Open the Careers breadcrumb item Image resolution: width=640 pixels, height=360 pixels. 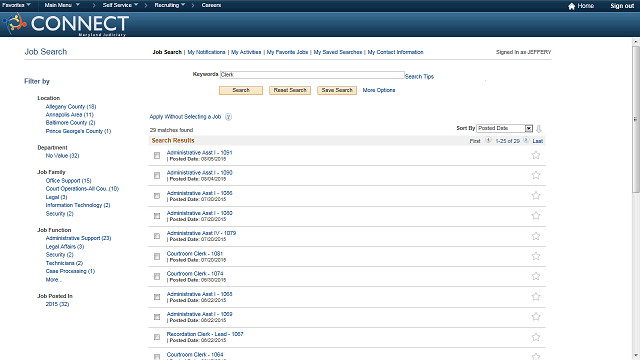pyautogui.click(x=211, y=5)
